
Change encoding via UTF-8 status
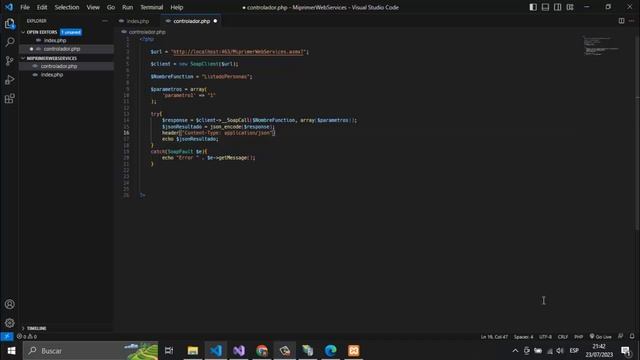[x=545, y=336]
